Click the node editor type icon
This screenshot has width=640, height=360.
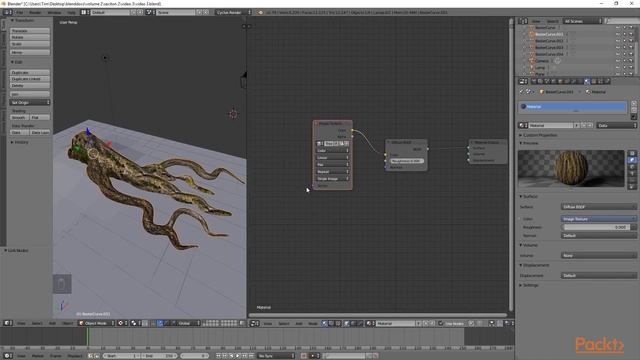click(254, 323)
